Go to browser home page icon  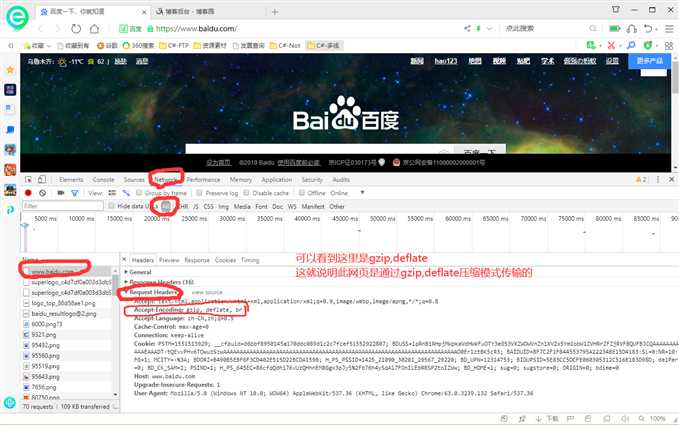coord(94,29)
